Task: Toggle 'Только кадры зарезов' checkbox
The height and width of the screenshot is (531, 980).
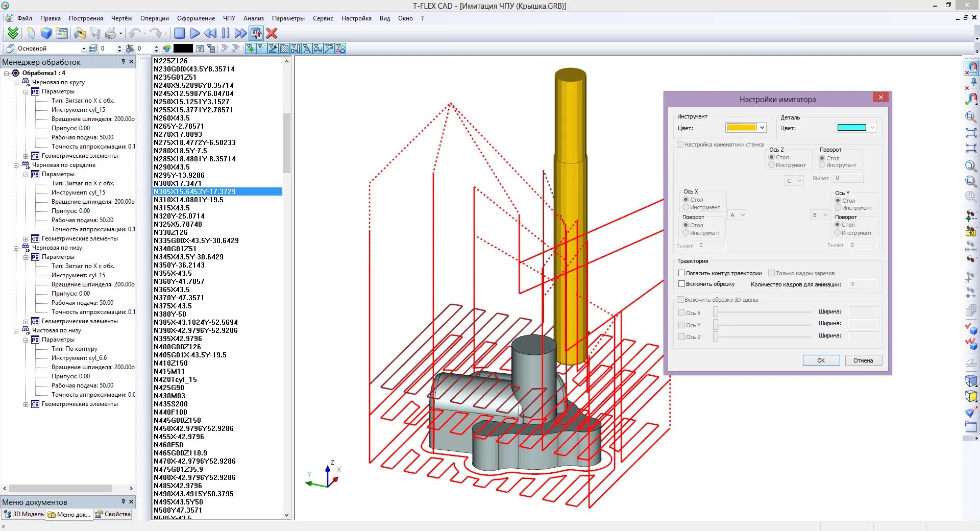Action: pos(772,273)
